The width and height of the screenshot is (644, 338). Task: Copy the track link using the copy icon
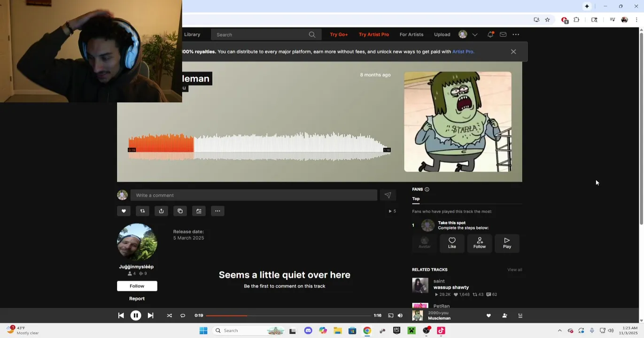(x=180, y=211)
